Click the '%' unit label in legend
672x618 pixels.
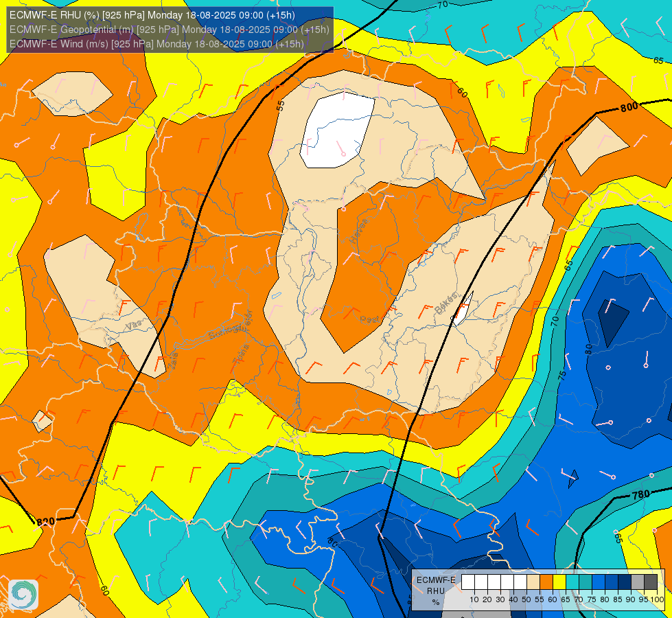point(436,602)
